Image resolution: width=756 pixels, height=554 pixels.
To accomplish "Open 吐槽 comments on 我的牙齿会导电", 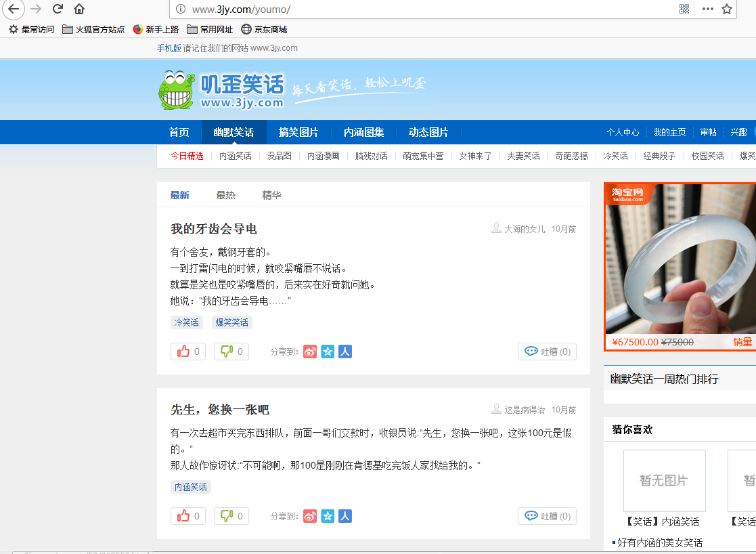I will [x=548, y=351].
